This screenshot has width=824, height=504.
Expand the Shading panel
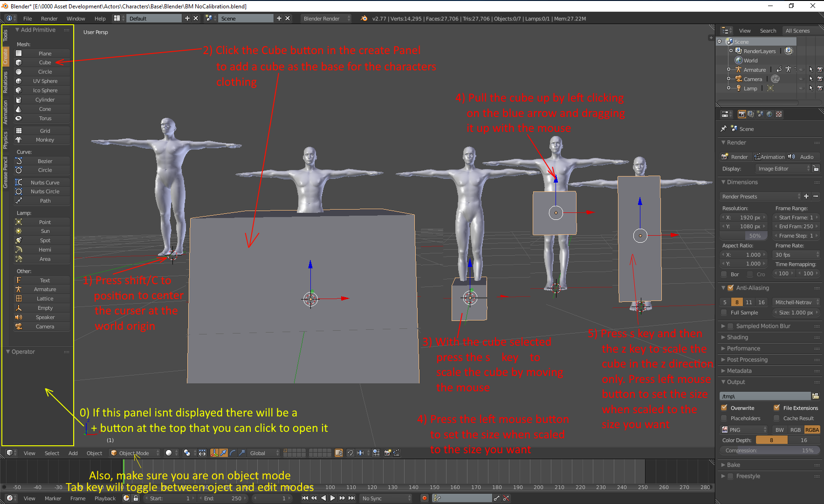point(723,337)
